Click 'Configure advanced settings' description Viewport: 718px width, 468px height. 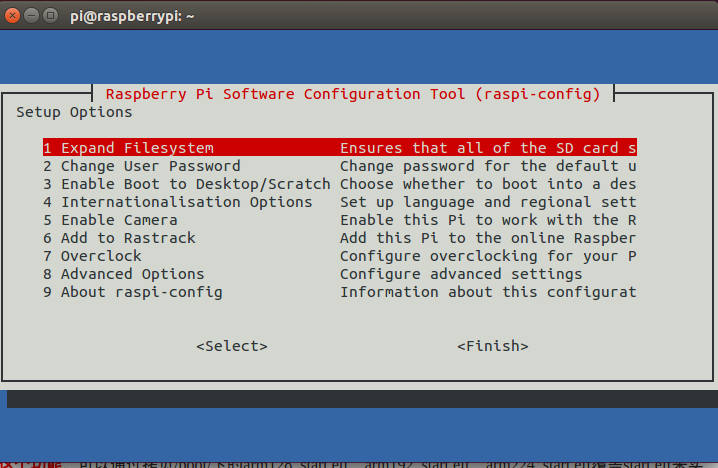pyautogui.click(x=461, y=274)
